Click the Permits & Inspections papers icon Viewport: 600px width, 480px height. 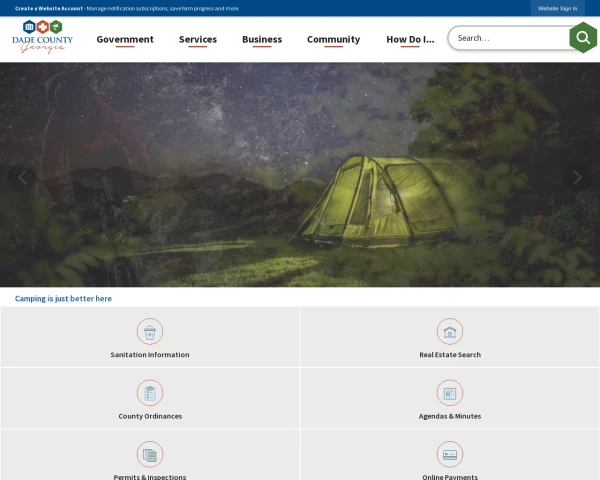pos(150,454)
